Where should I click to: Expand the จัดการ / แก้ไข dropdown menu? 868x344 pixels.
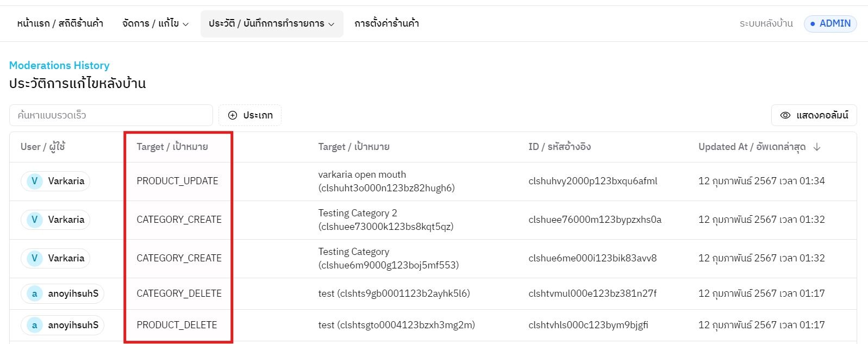[x=155, y=23]
